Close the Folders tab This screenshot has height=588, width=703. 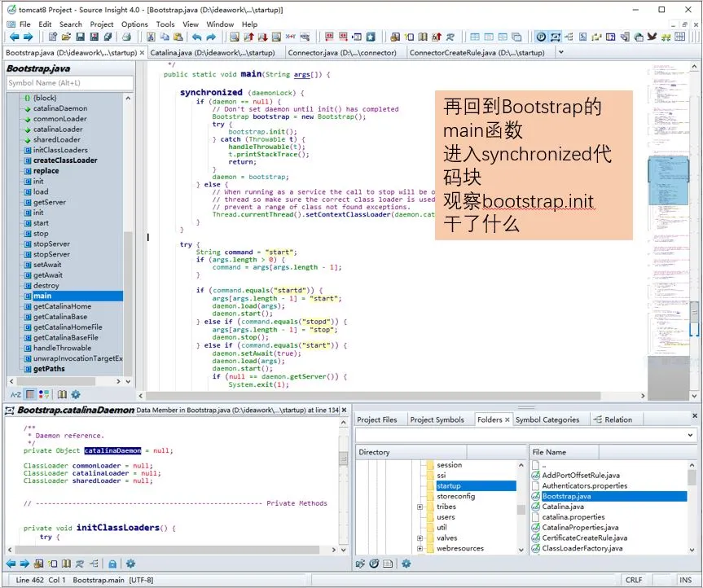pos(507,420)
